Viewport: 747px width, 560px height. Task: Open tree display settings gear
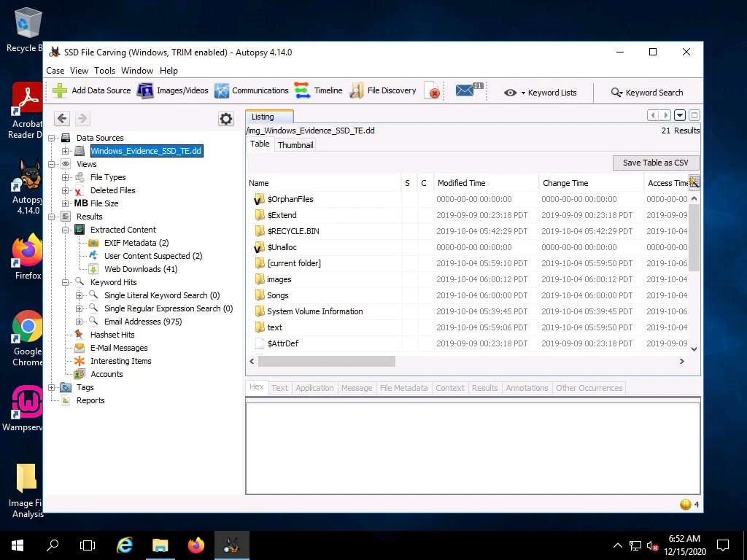pyautogui.click(x=226, y=119)
